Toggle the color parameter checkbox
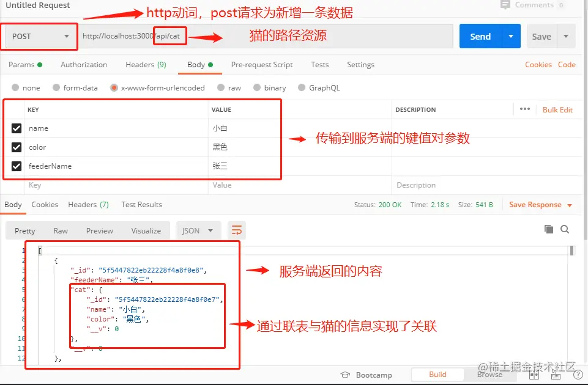 17,147
